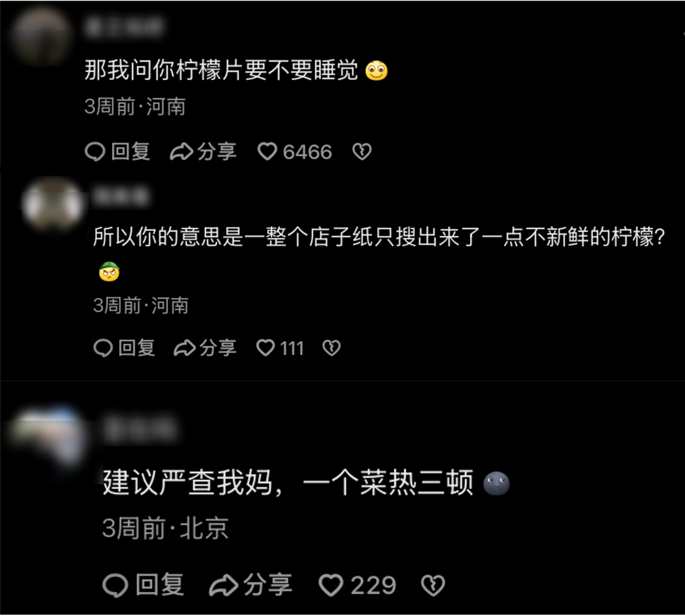Image resolution: width=685 pixels, height=616 pixels.
Task: Open the second commenter's blurred avatar
Action: [x=53, y=204]
